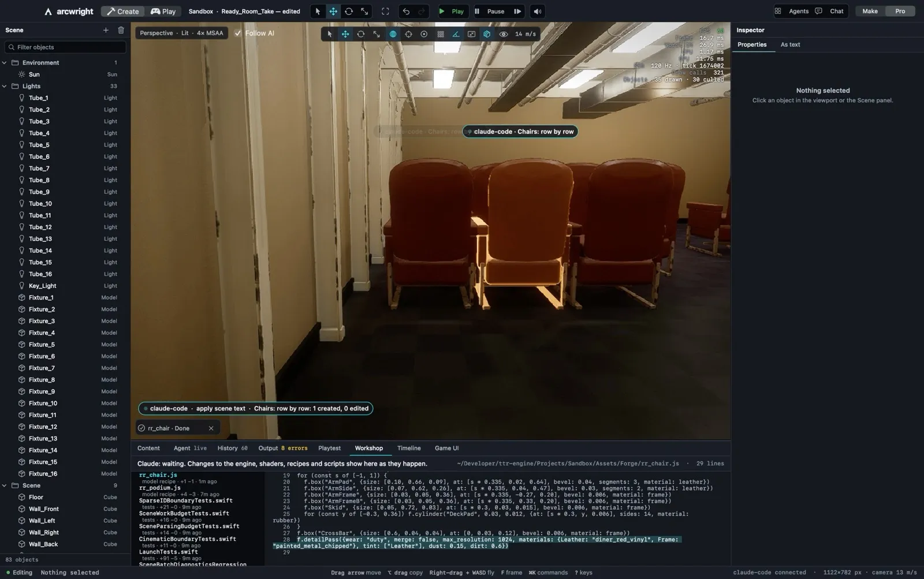Click the Filter objects search field
This screenshot has height=579, width=924.
[65, 47]
